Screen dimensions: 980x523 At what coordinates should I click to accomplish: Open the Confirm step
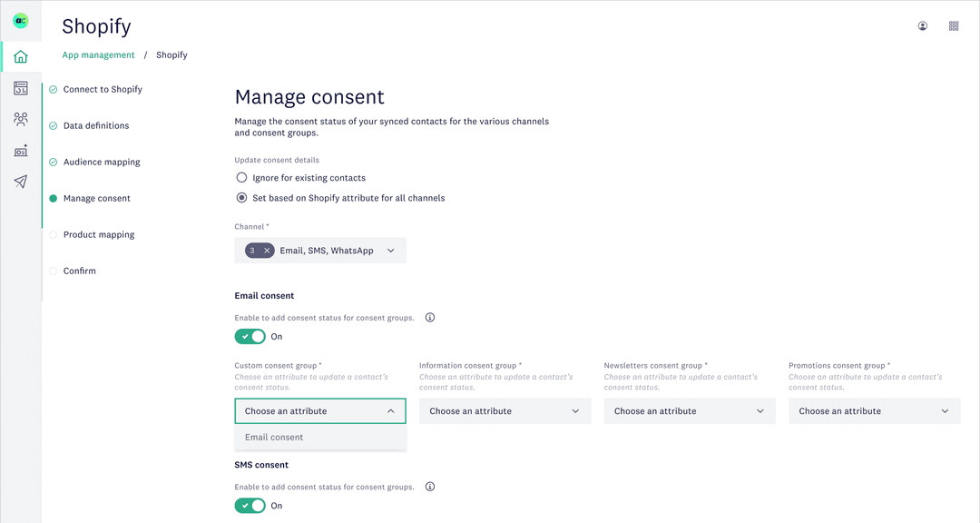76,271
